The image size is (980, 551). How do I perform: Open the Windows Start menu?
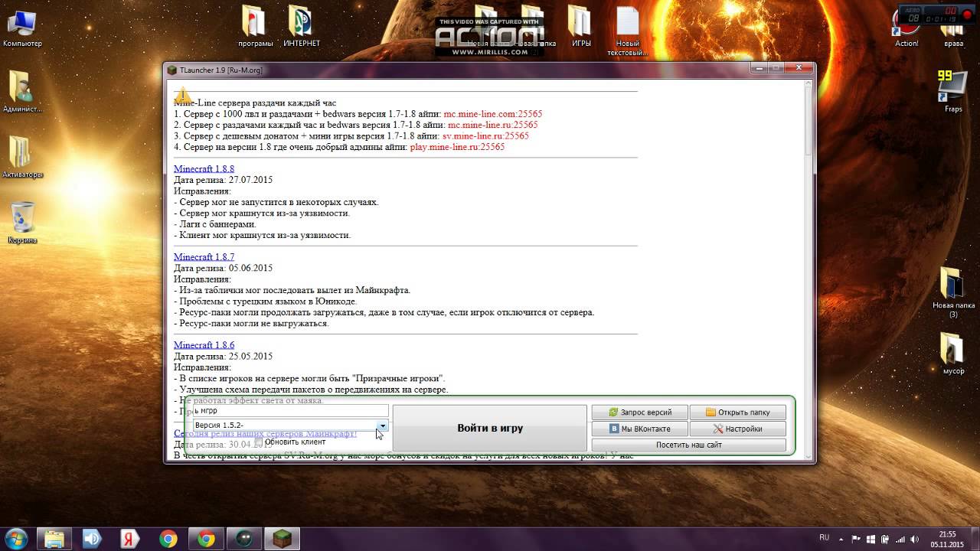tap(16, 538)
